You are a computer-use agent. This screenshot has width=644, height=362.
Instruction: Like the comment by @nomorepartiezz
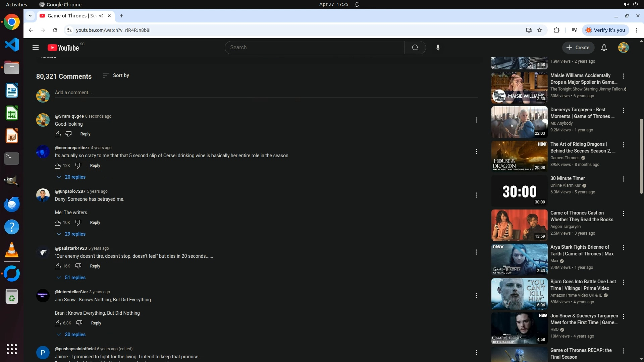point(58,166)
